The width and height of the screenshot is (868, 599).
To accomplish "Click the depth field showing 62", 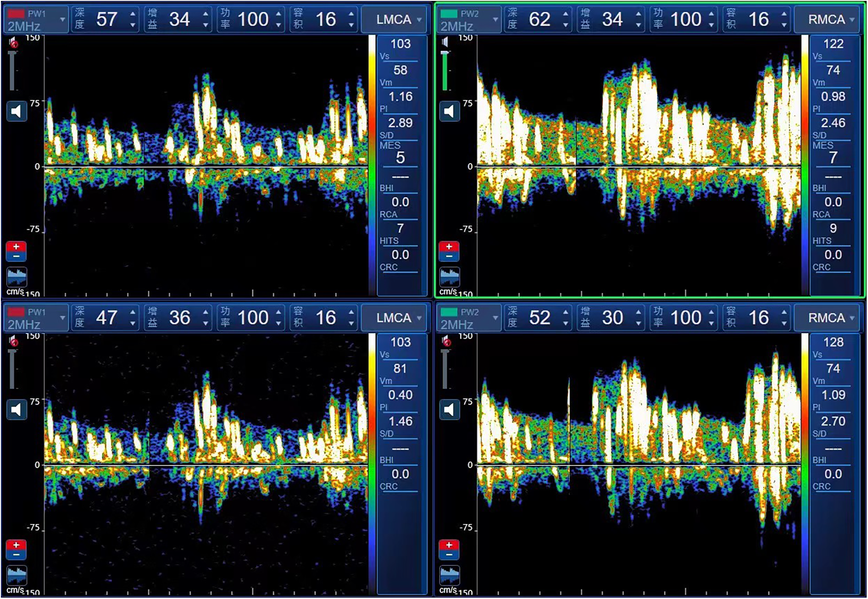I will click(538, 20).
